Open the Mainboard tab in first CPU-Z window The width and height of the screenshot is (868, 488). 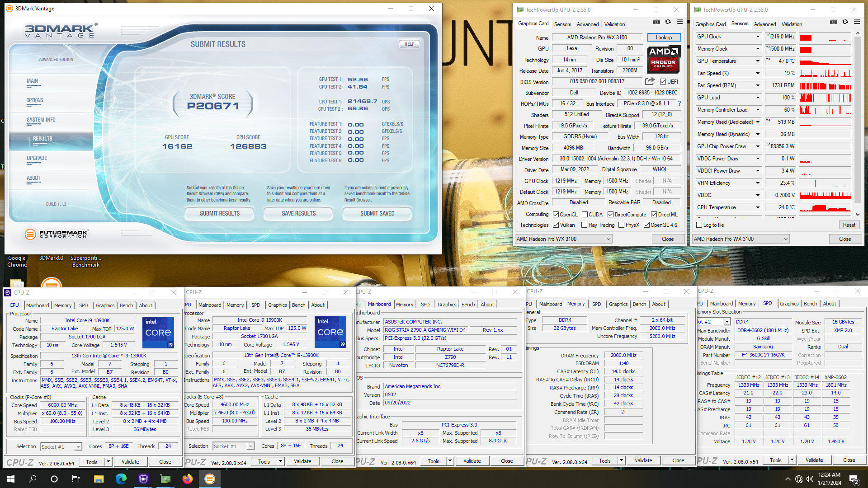[x=38, y=305]
